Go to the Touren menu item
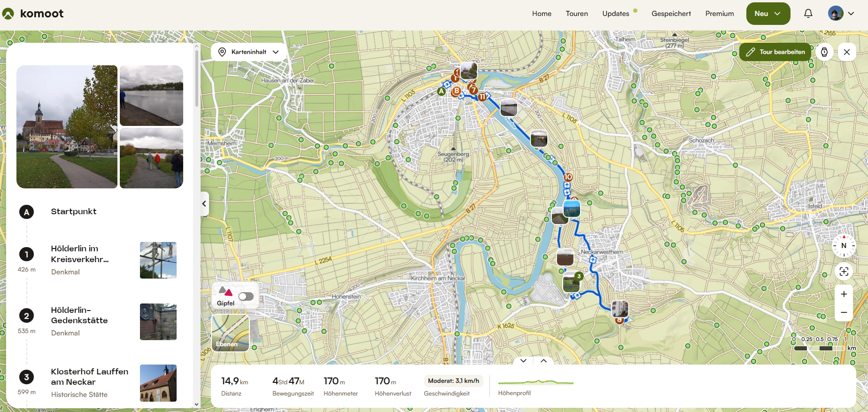Image resolution: width=868 pixels, height=412 pixels. pyautogui.click(x=577, y=14)
